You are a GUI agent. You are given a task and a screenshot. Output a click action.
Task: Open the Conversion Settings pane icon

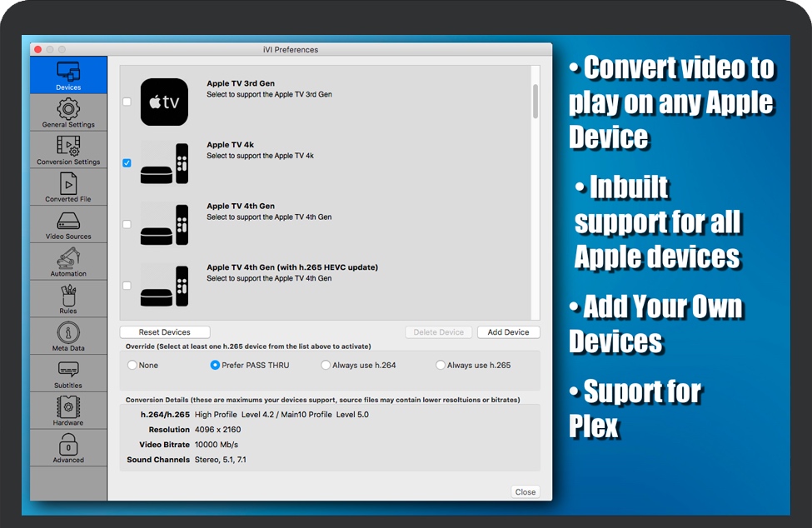(68, 147)
